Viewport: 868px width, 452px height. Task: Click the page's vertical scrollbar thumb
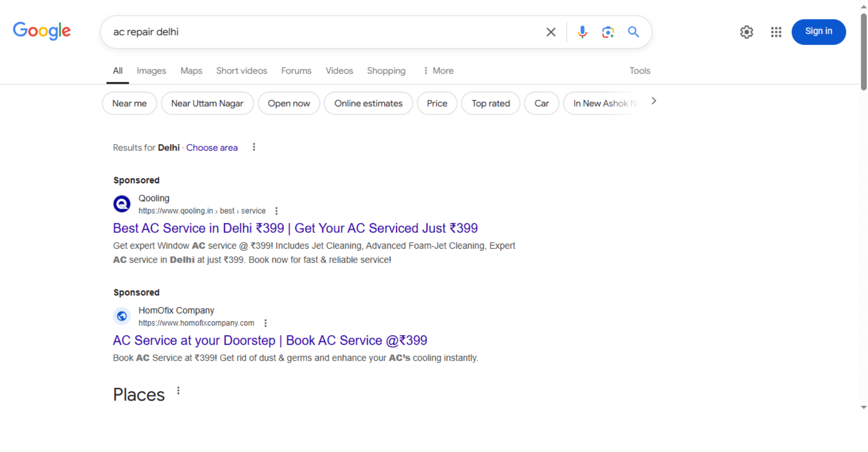pos(863,52)
